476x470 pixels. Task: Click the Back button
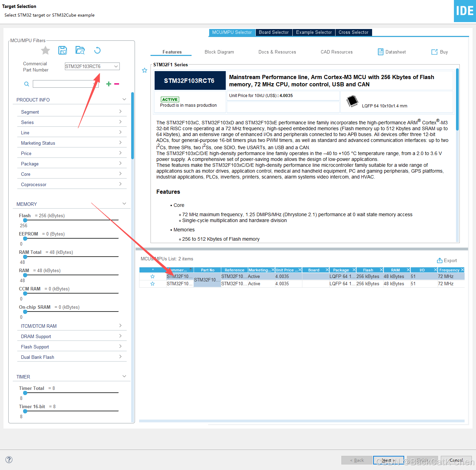point(357,460)
